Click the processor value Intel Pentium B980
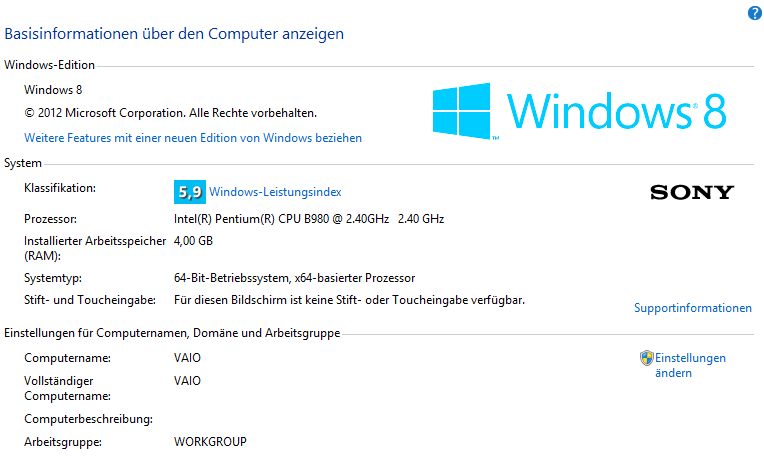The image size is (764, 463). [x=309, y=219]
